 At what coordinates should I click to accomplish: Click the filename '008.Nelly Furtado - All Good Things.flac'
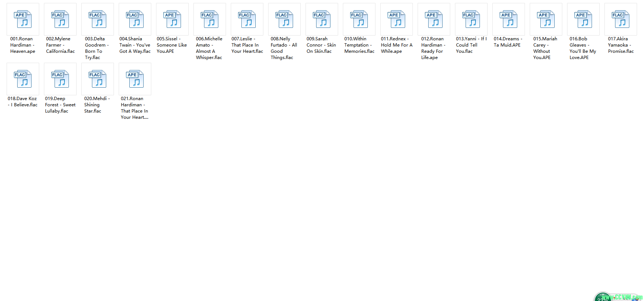point(284,48)
